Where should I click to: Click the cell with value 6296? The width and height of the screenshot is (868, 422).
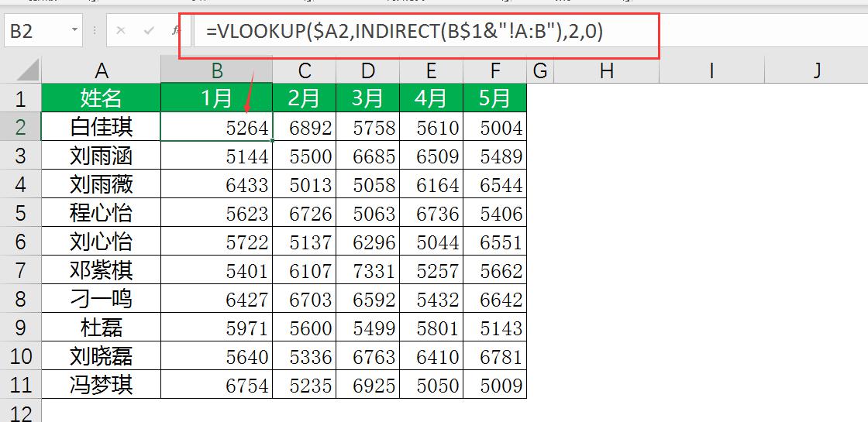(367, 242)
